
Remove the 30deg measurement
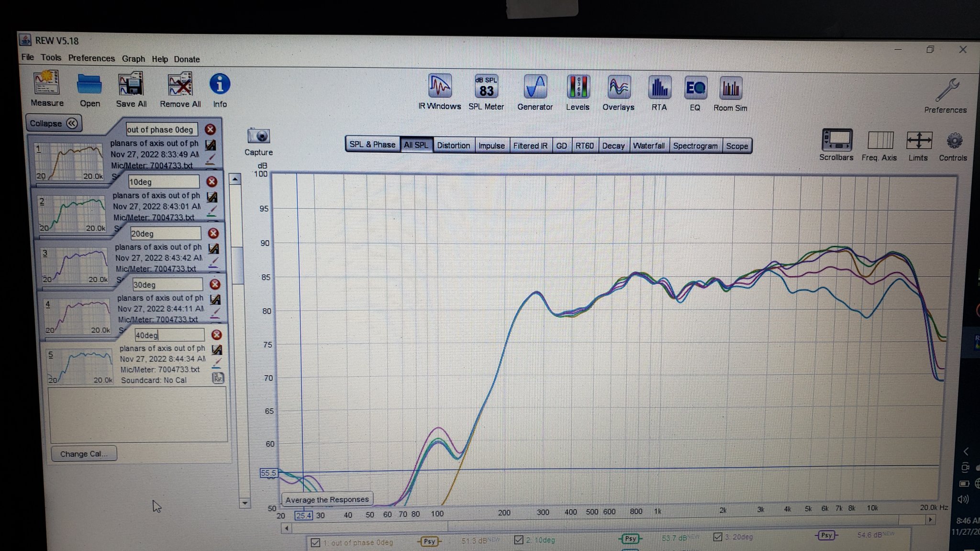coord(215,285)
